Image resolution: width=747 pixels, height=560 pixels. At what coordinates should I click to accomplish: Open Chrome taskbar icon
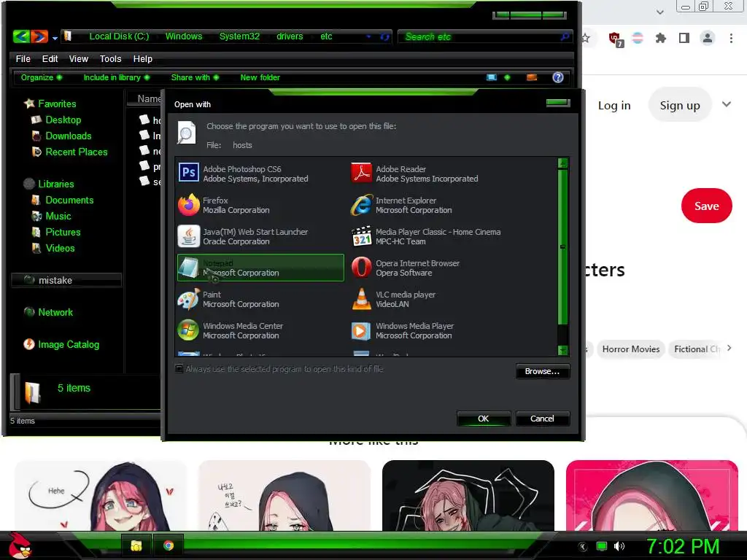click(x=169, y=545)
